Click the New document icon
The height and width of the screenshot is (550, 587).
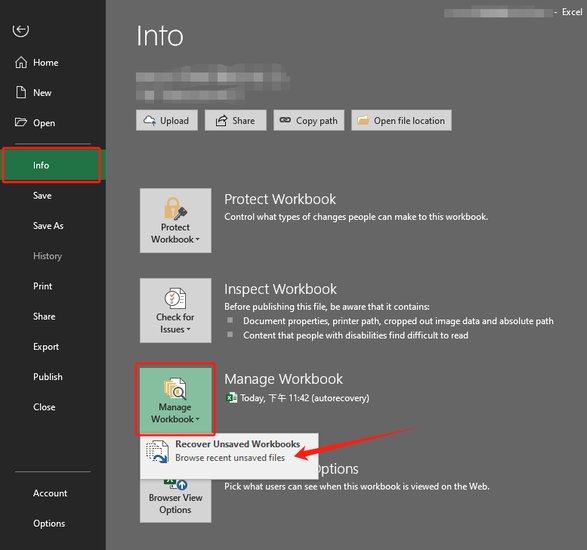[x=21, y=92]
